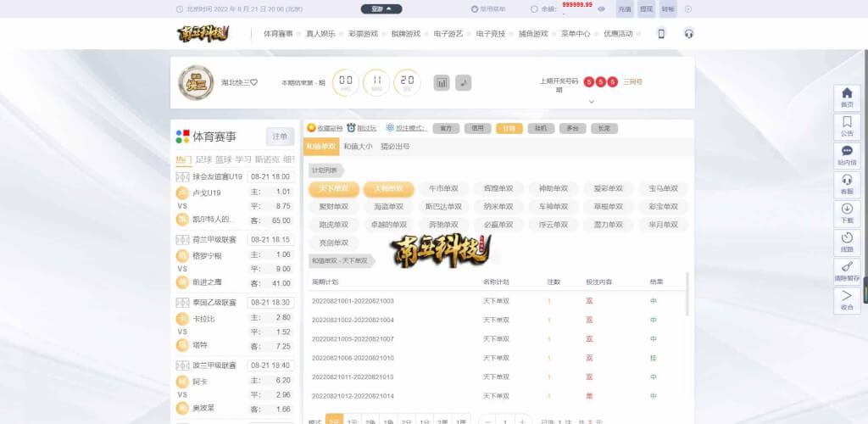Select the 多台 betting mode

pos(572,128)
